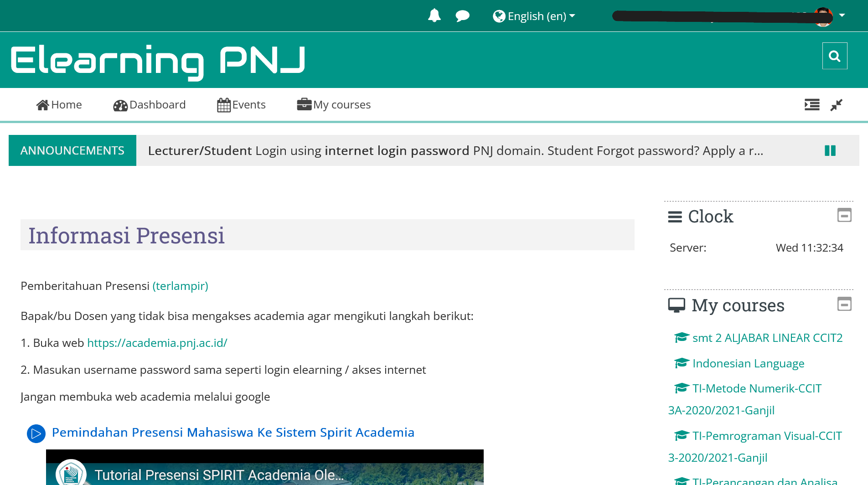Open the Indonesian Language course
The height and width of the screenshot is (485, 868).
click(x=748, y=363)
